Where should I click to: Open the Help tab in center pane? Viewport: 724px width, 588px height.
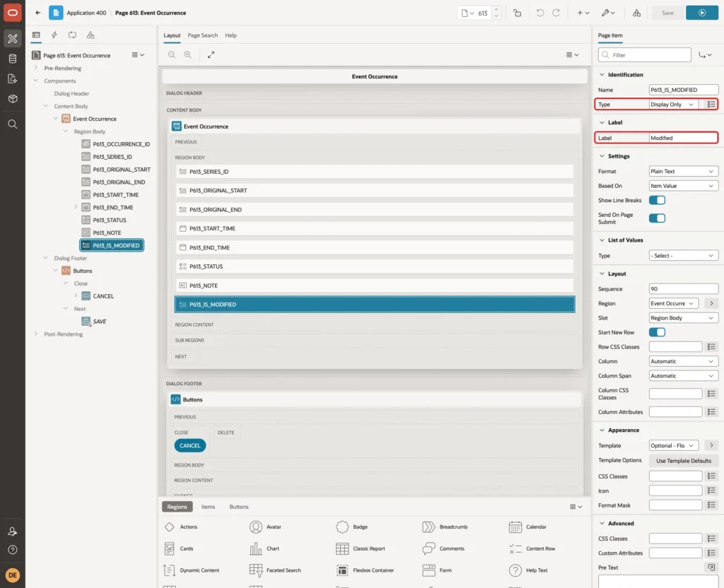click(x=231, y=35)
